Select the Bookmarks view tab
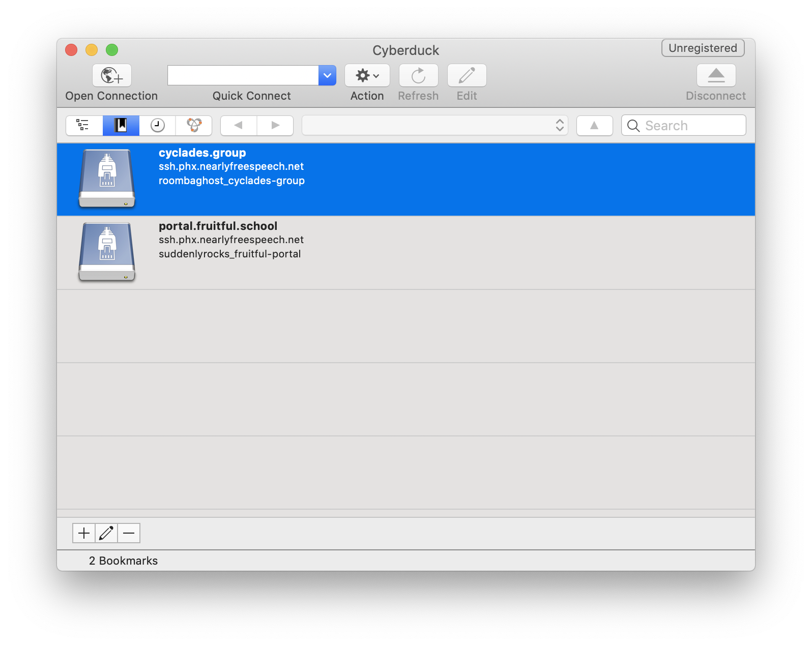 (121, 125)
